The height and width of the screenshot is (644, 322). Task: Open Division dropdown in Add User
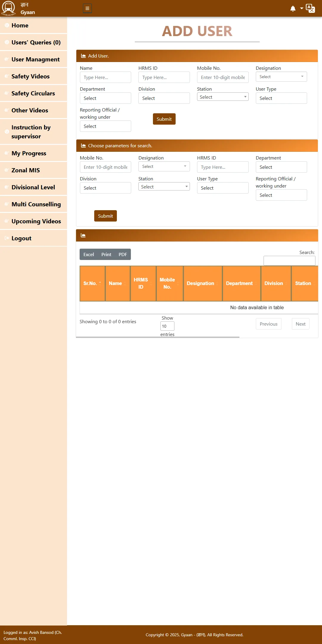164,98
